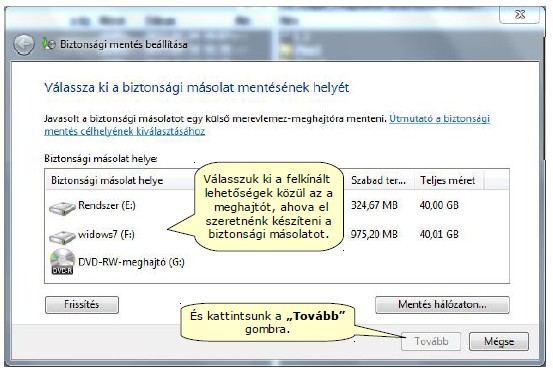553x372 pixels.
Task: Sort by the Teljes méret column header
Action: pos(448,181)
